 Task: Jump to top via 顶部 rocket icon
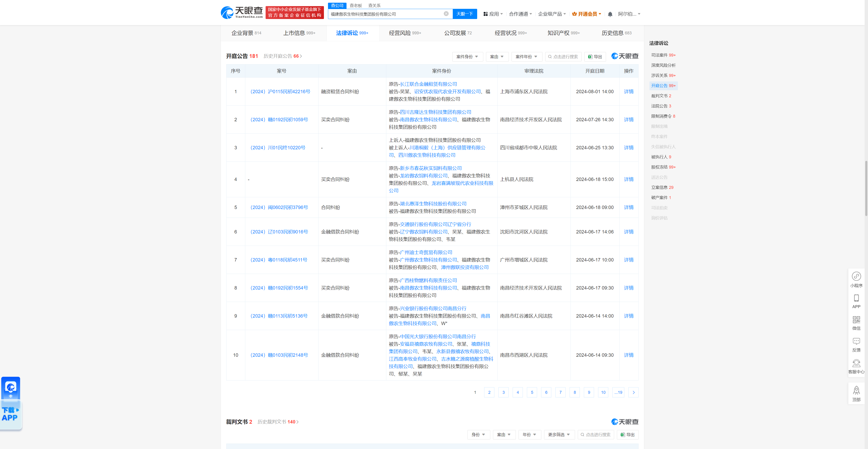coord(856,394)
